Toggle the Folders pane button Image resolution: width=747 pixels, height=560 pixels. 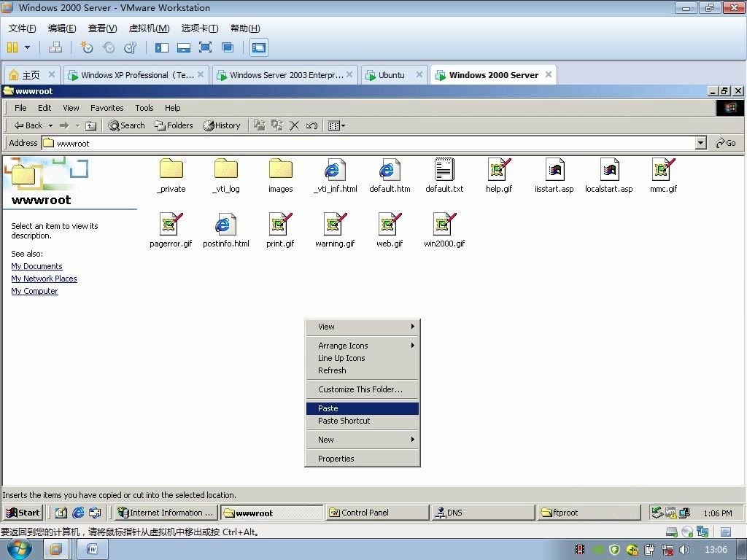pyautogui.click(x=174, y=125)
